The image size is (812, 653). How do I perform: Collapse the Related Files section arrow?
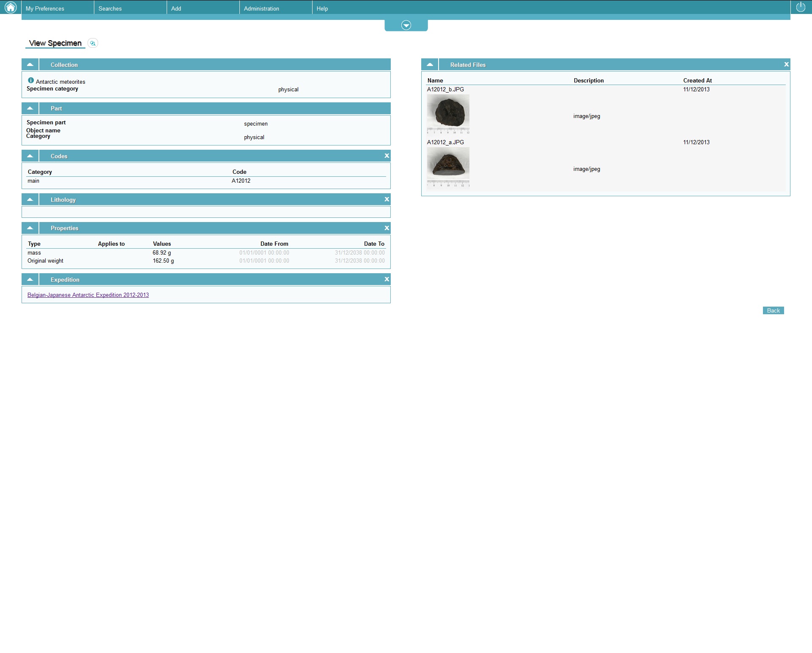tap(430, 65)
